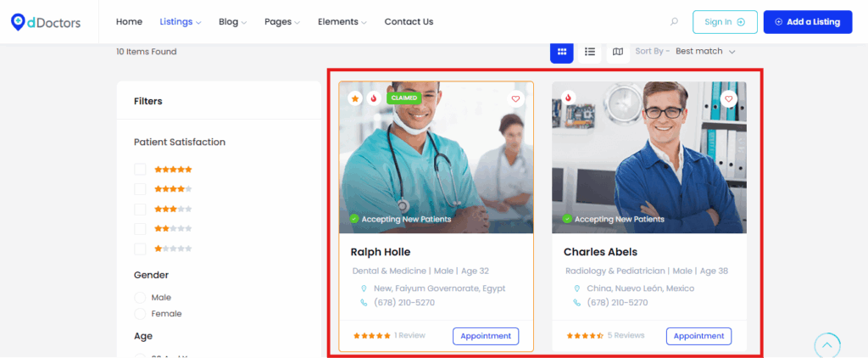The image size is (868, 358).
Task: Favorite Ralph Holle with heart icon
Action: [x=515, y=98]
